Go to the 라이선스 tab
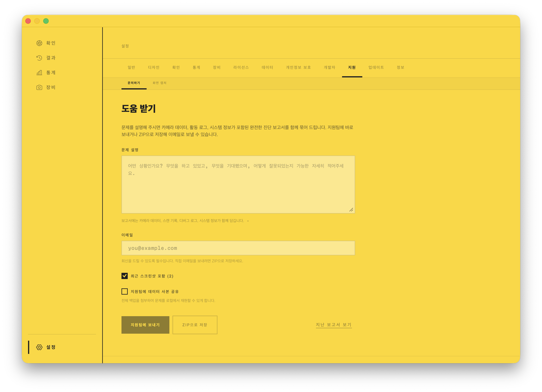Screen dimensions: 542x392 point(241,67)
